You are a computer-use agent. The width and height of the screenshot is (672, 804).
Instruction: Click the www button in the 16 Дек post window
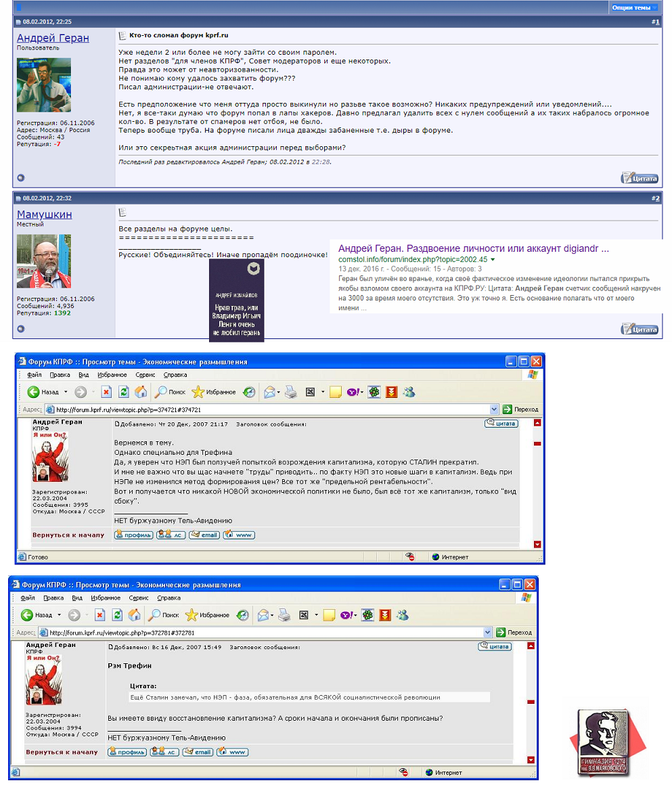[232, 752]
